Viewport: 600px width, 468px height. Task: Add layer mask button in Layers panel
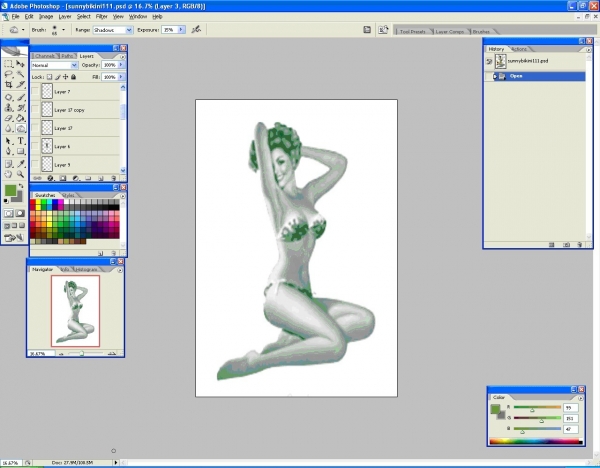pyautogui.click(x=63, y=178)
